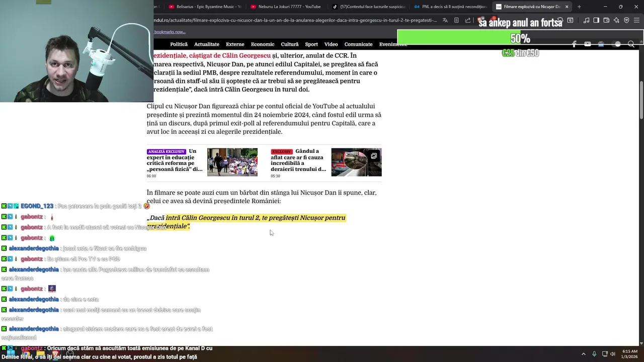Open the Economic menu section
The height and width of the screenshot is (362, 644).
point(263,44)
